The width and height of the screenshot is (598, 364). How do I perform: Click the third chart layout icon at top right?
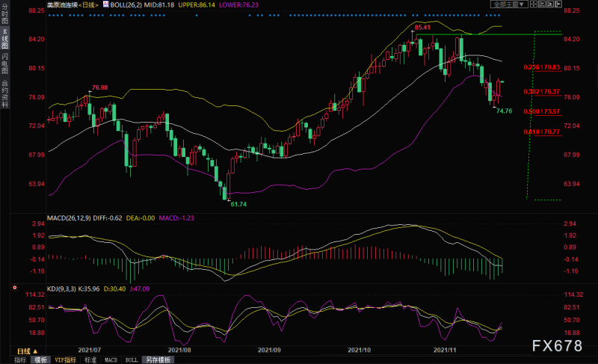[552, 4]
